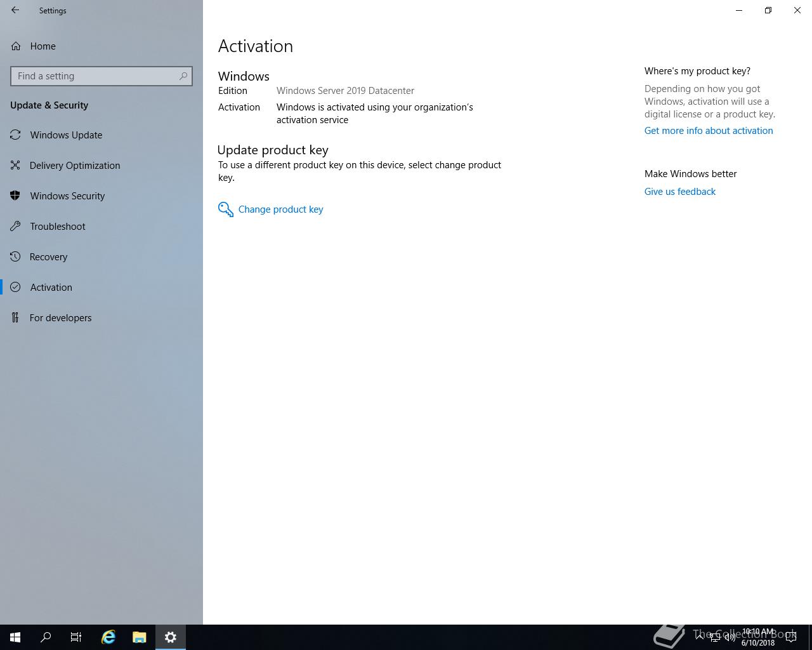
Task: Click the Recovery history icon
Action: 15,257
